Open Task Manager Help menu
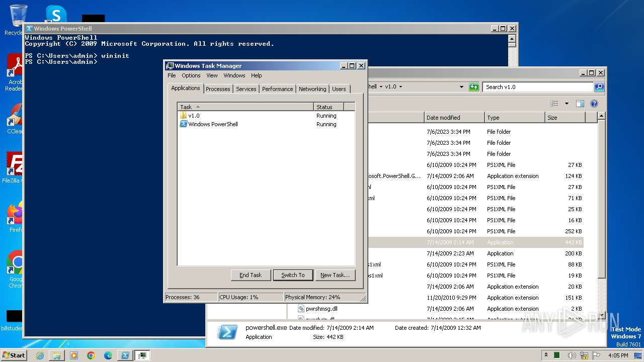The width and height of the screenshot is (644, 362). [x=256, y=75]
